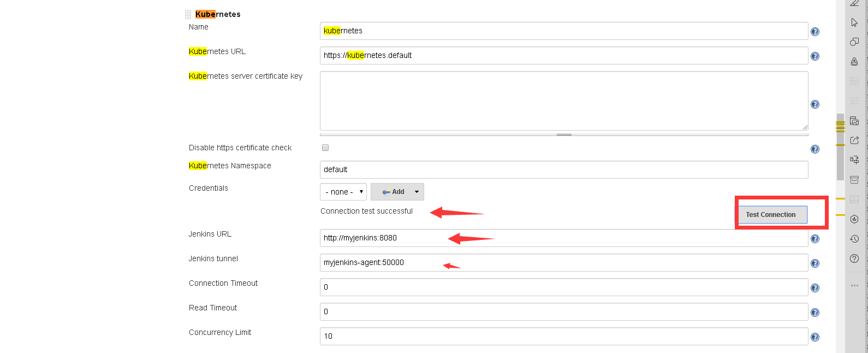Open the history clock icon in sidebar
Image resolution: width=868 pixels, height=353 pixels.
tap(854, 239)
